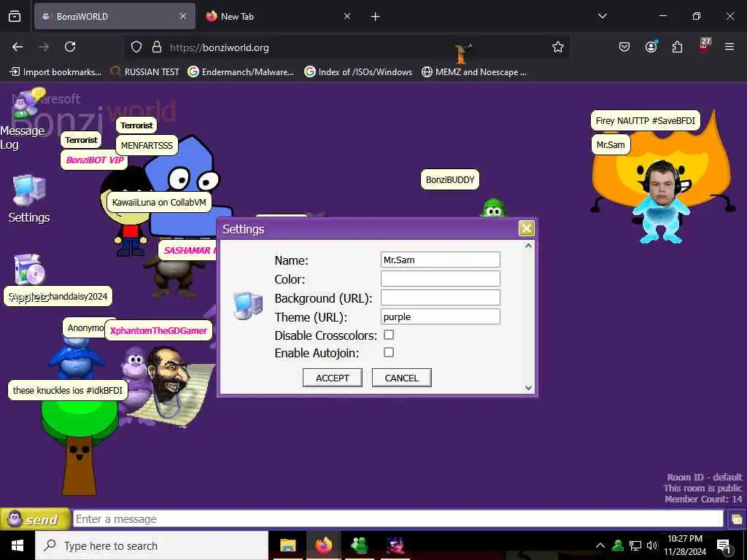This screenshot has width=747, height=560.
Task: Click the network tray icon
Action: [x=635, y=545]
